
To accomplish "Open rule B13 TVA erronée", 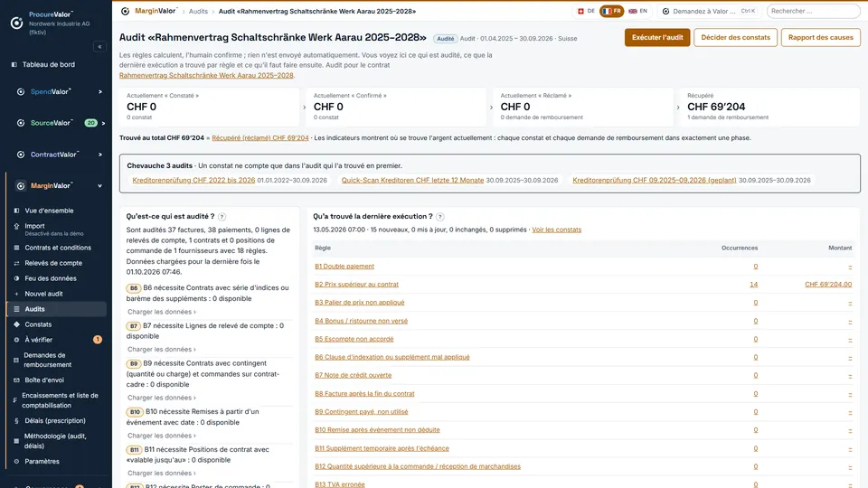I will pyautogui.click(x=340, y=484).
